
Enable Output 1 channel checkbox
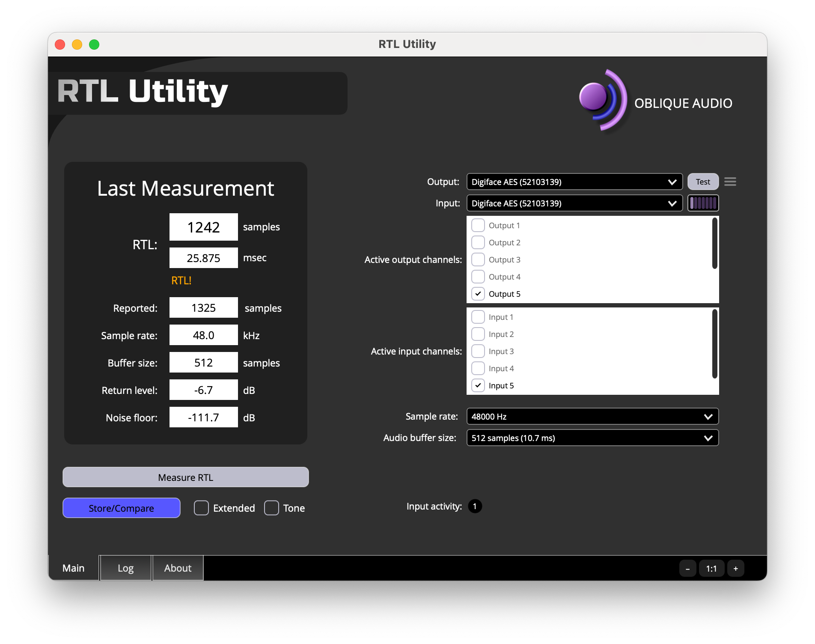(478, 225)
